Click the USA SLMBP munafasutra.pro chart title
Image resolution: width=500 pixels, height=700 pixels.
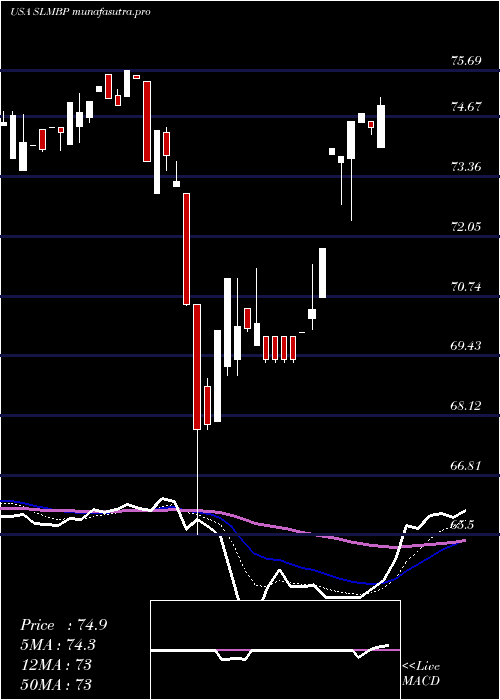point(80,12)
